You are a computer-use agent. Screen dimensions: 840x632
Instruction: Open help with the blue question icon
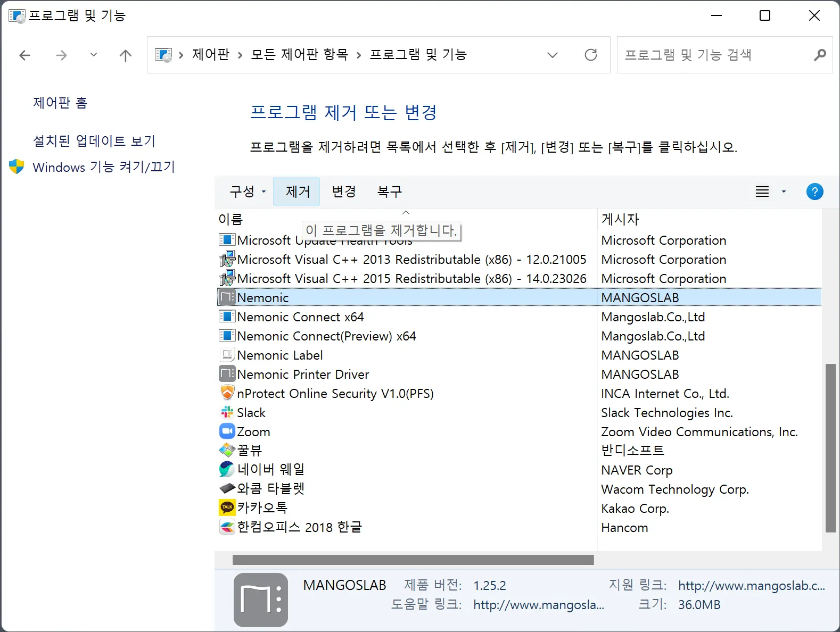[x=814, y=192]
